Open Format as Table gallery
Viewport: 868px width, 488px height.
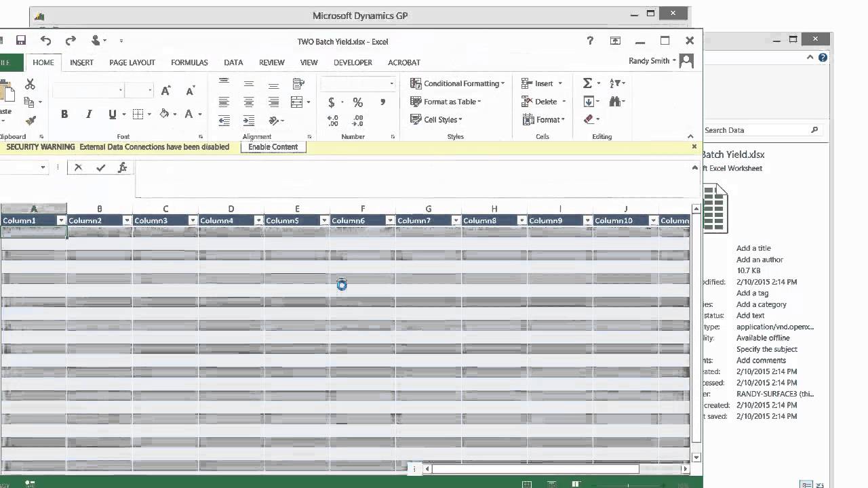[446, 102]
